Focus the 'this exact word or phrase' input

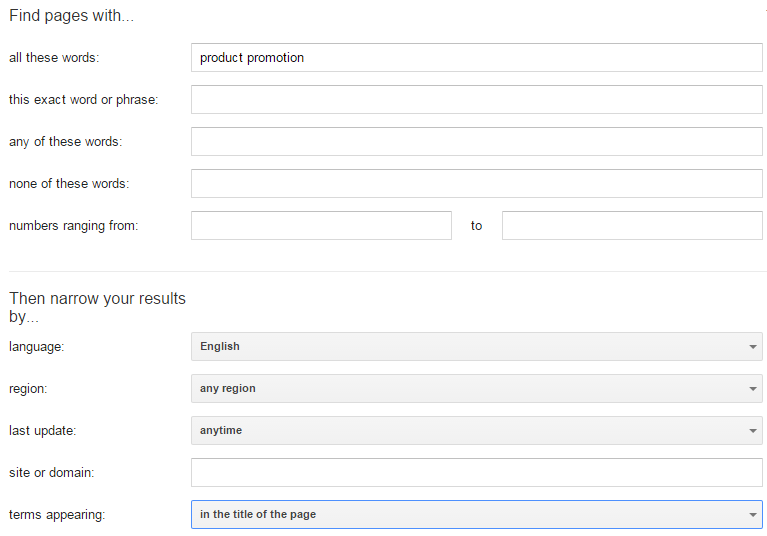coord(476,100)
